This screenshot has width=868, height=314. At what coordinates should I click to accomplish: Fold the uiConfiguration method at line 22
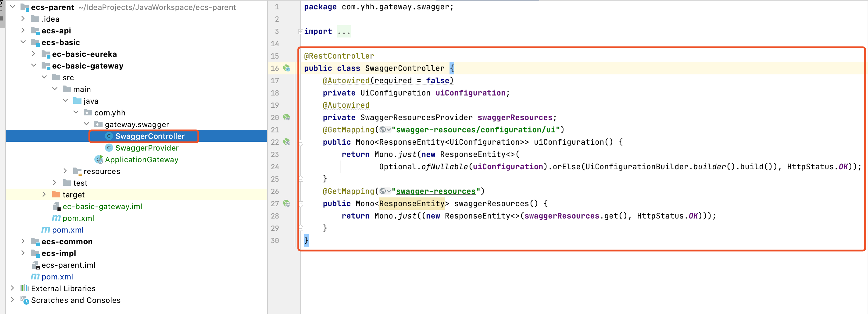(x=301, y=143)
